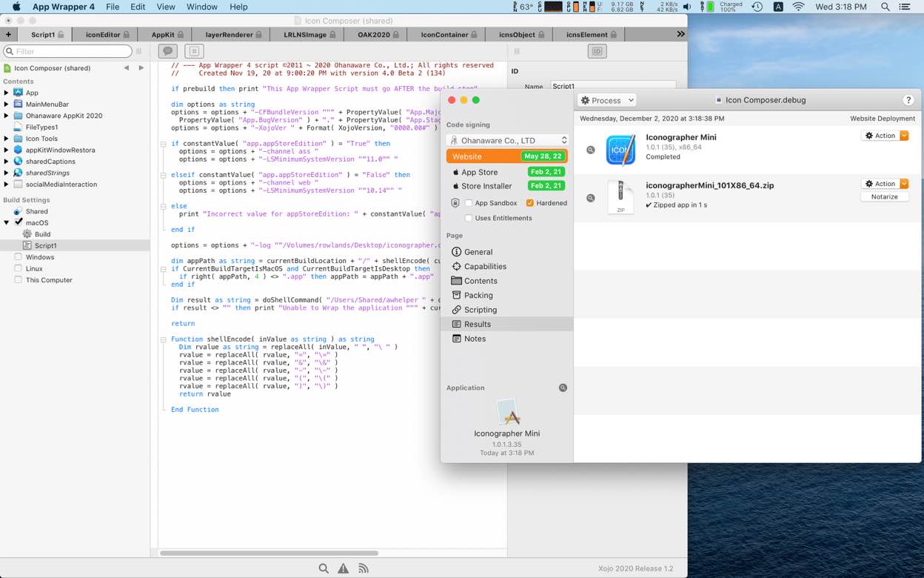
Task: Open the Packing page
Action: [507, 295]
